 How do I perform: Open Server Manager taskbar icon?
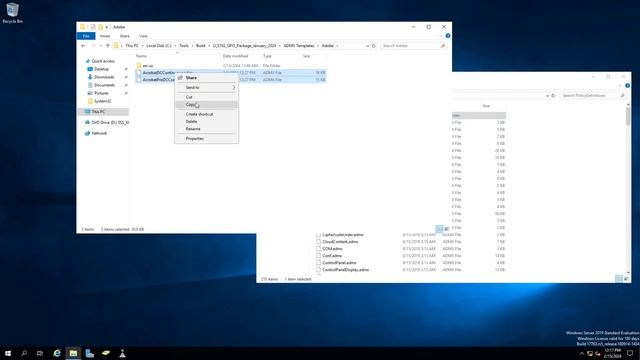[89, 353]
